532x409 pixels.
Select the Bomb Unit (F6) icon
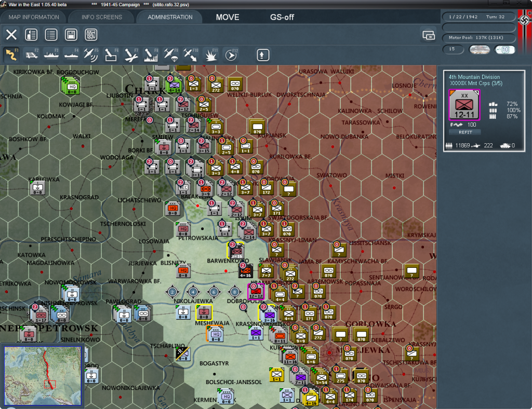pos(111,55)
